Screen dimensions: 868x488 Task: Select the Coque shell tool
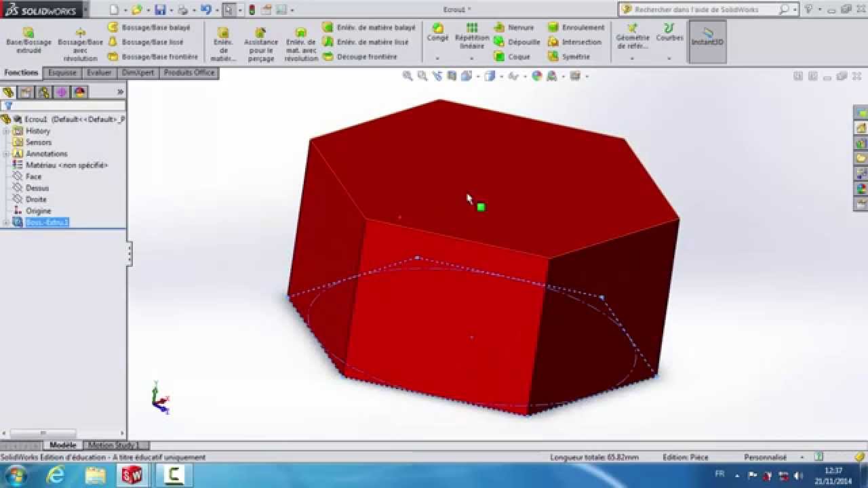[512, 57]
